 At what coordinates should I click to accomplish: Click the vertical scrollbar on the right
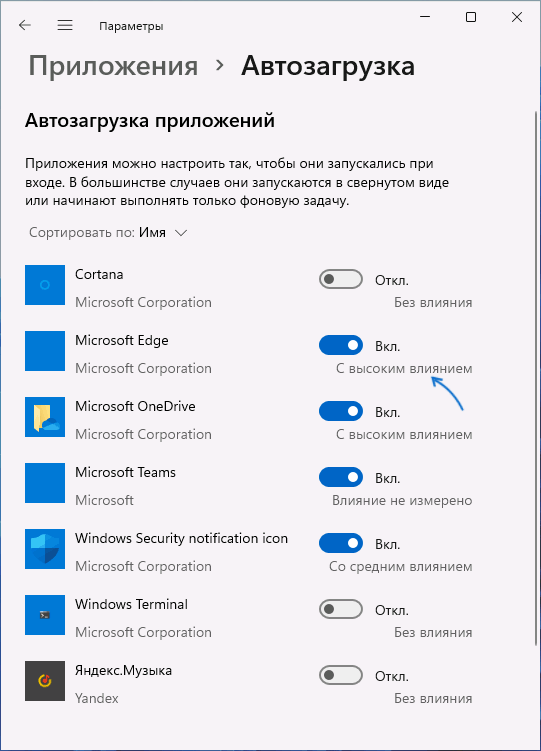(536, 378)
